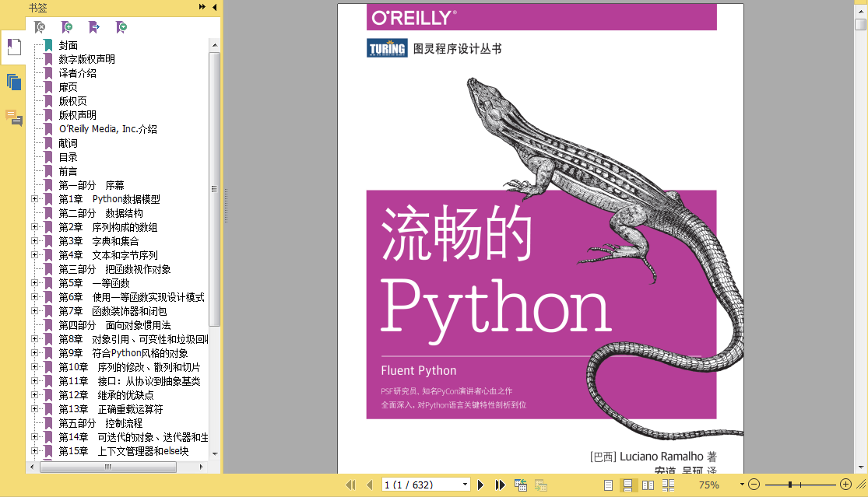
Task: Expand bookmark 第9章 符合Python风格的对象
Action: pos(34,352)
